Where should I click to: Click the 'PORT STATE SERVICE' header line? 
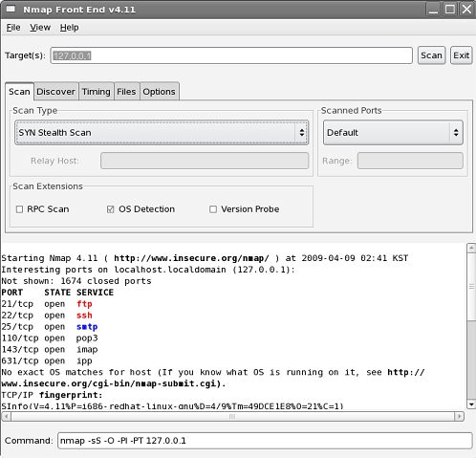coord(57,293)
